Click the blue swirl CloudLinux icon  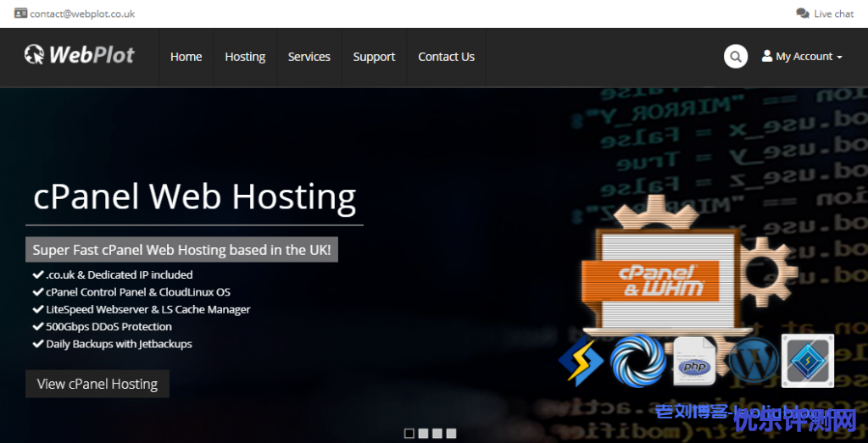pyautogui.click(x=637, y=361)
